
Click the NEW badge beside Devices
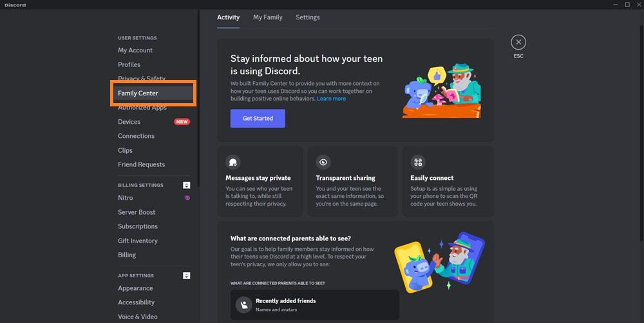click(x=182, y=122)
